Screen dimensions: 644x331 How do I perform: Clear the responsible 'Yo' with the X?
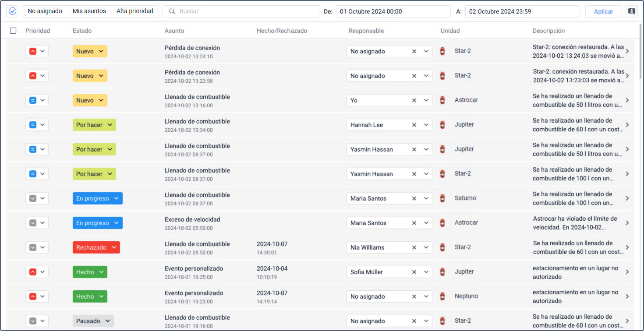pos(414,100)
